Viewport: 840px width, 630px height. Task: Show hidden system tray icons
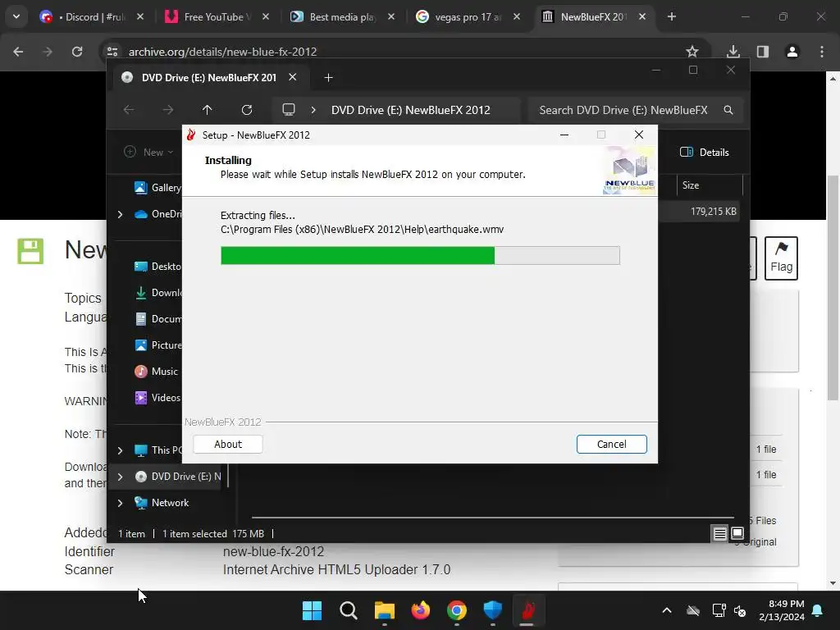pos(667,610)
